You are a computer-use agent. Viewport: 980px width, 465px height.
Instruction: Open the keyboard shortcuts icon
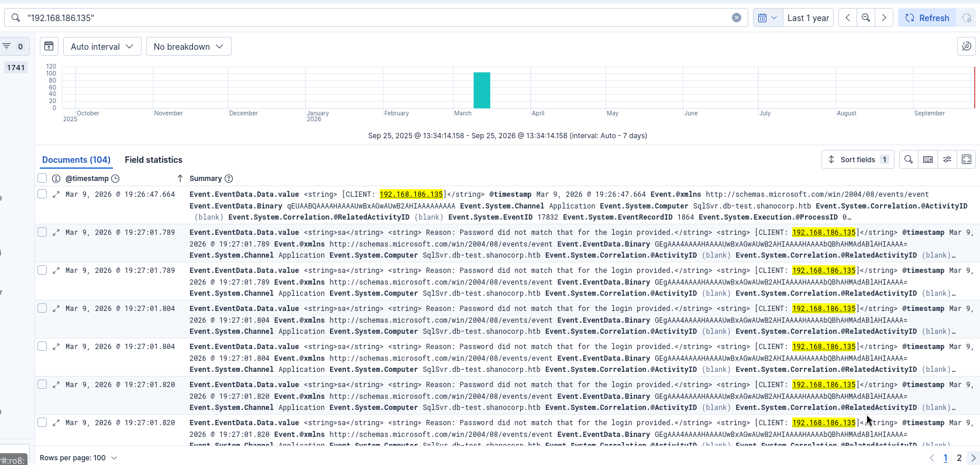(x=928, y=159)
